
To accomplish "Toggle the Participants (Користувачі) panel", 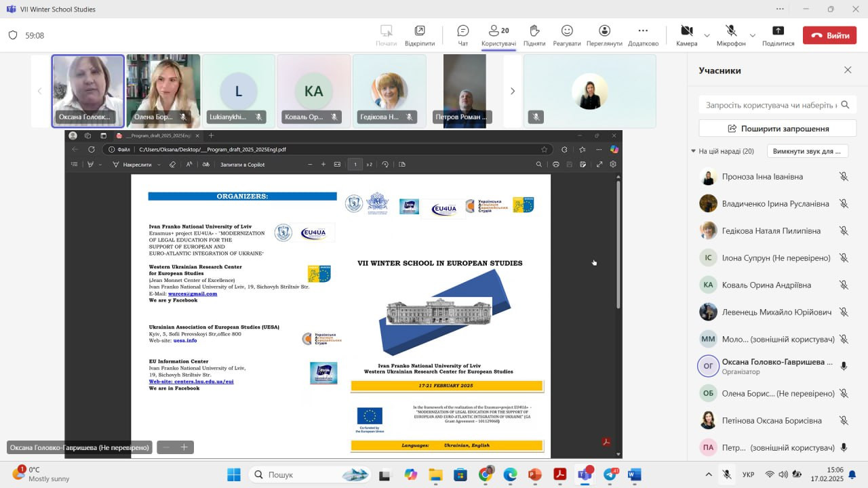I will pyautogui.click(x=498, y=35).
